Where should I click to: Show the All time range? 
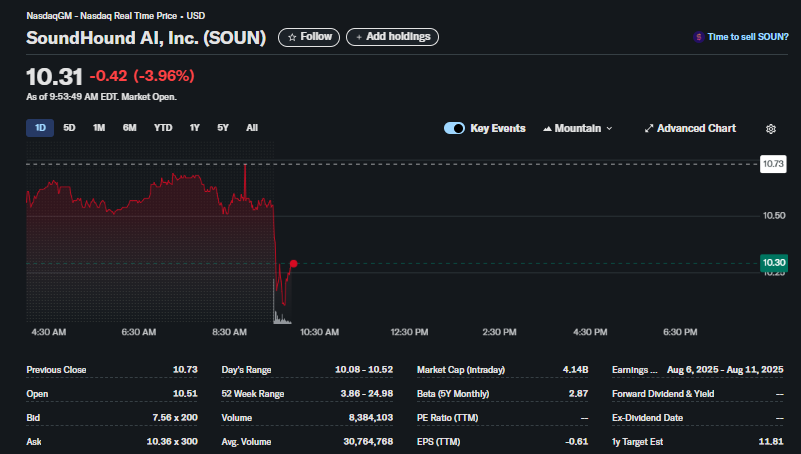point(252,128)
